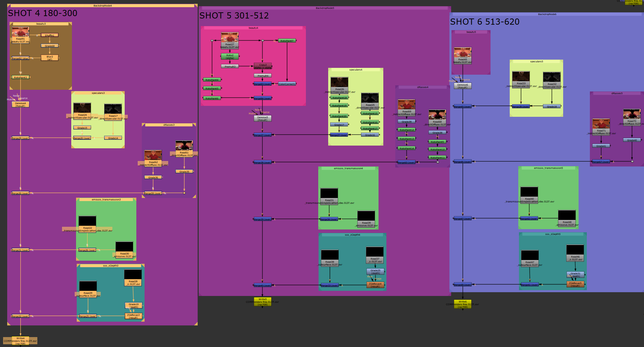This screenshot has width=644, height=347.
Task: Click the RotoPaint7 node
Action: coord(287,41)
